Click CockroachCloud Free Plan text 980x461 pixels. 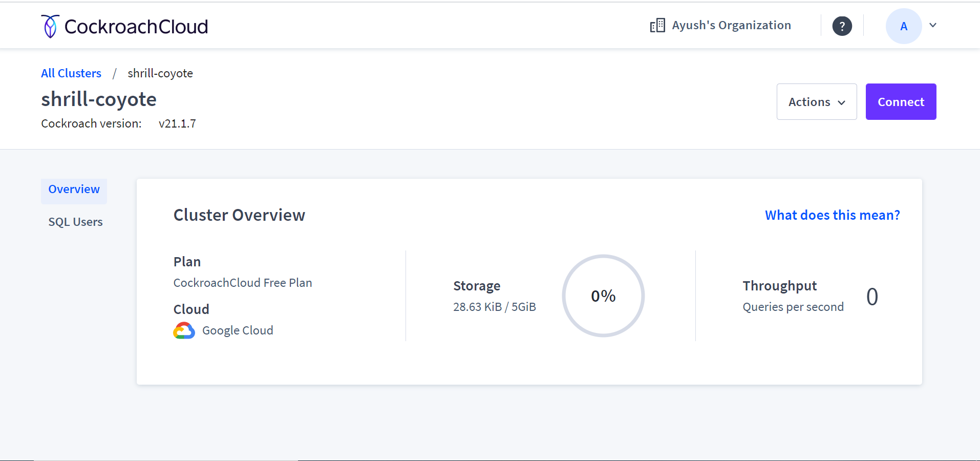pos(243,283)
